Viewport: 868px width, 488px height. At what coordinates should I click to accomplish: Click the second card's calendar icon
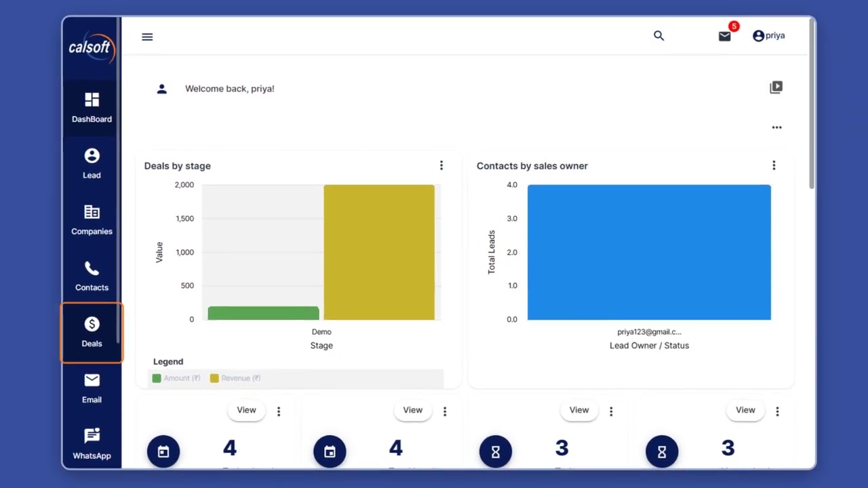tap(330, 451)
